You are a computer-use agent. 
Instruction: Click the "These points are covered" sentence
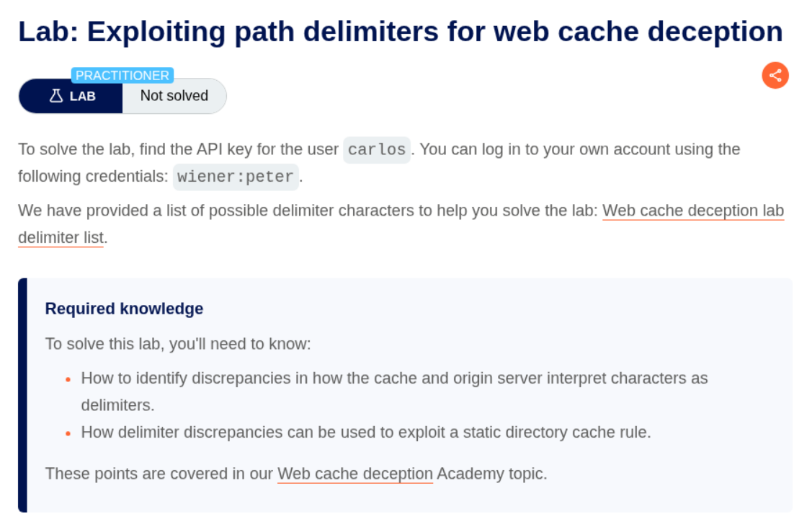coord(160,474)
